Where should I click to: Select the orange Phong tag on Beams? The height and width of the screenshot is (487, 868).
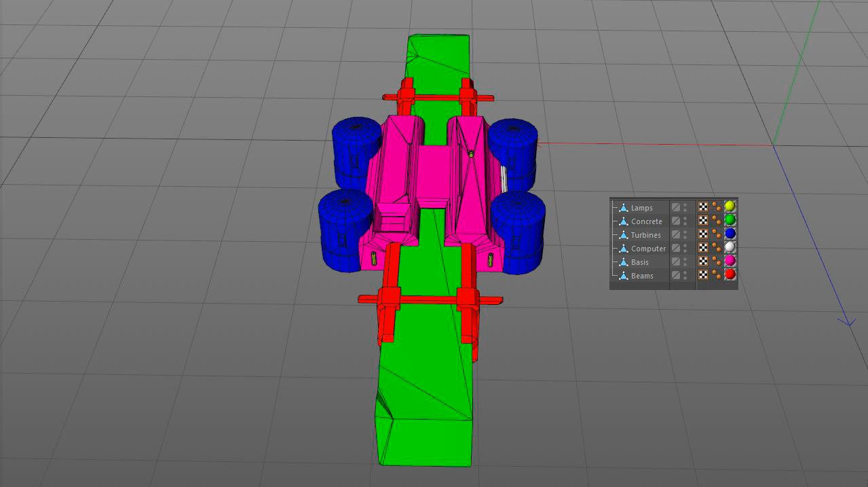(x=717, y=275)
